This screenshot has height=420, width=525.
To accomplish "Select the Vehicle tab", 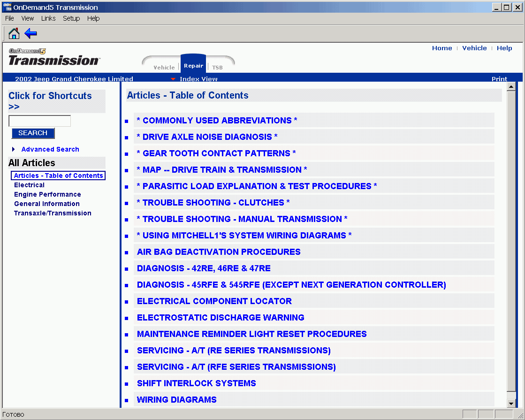I will pos(164,67).
